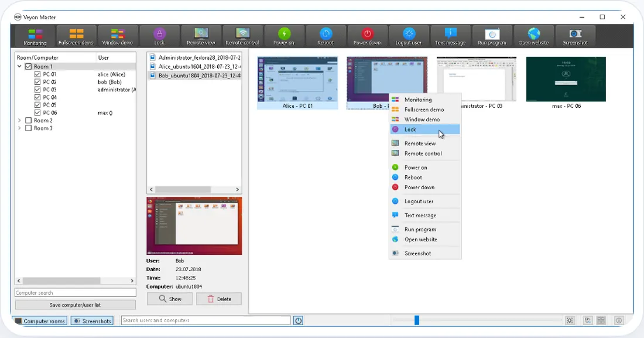Click the red Power down toolbar icon
Image resolution: width=644 pixels, height=338 pixels.
367,36
